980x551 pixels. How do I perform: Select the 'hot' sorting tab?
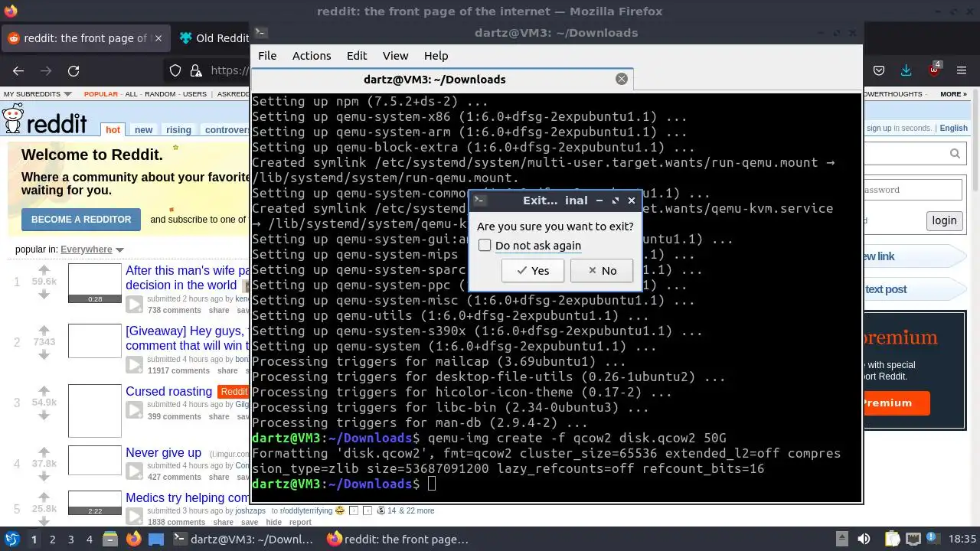[x=113, y=129]
